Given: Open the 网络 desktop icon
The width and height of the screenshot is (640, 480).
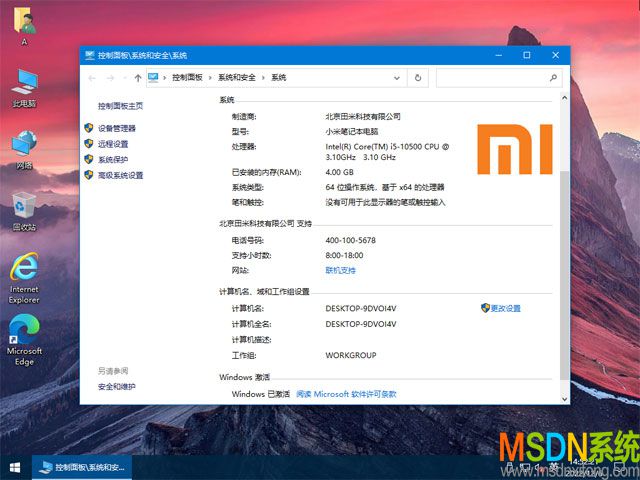Looking at the screenshot, I should click(x=24, y=150).
